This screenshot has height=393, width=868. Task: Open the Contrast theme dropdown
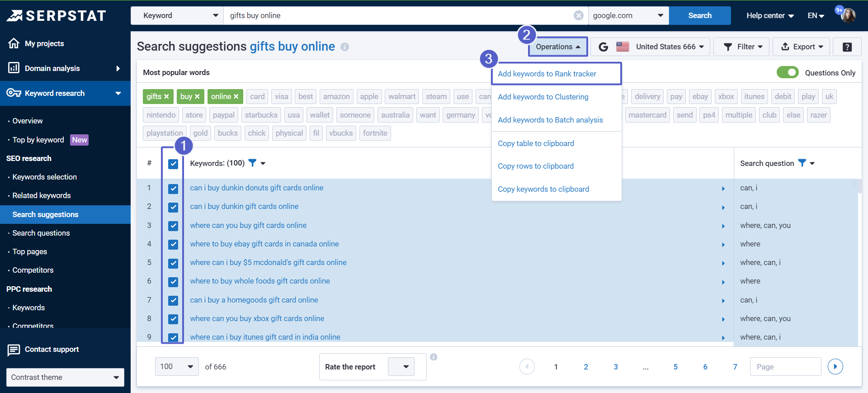65,377
